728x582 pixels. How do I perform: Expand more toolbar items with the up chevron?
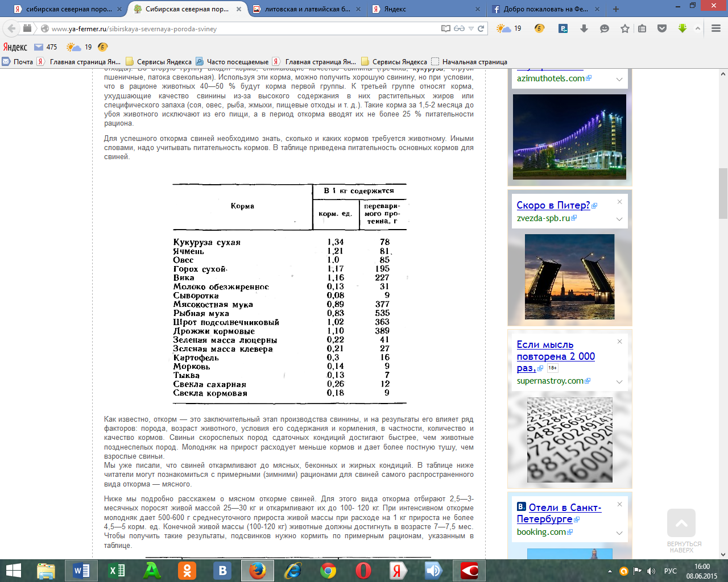pyautogui.click(x=698, y=28)
